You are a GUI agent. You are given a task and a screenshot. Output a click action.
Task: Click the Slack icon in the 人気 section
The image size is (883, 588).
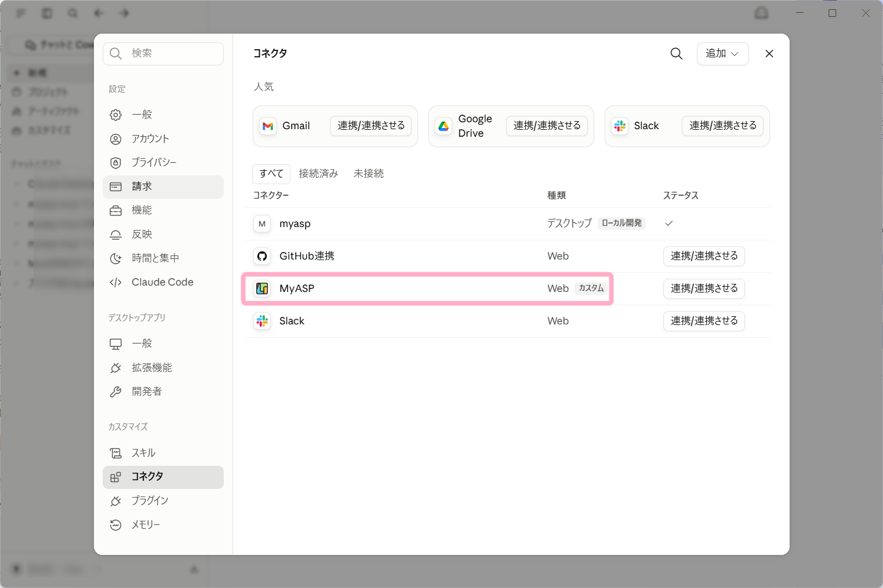click(620, 126)
